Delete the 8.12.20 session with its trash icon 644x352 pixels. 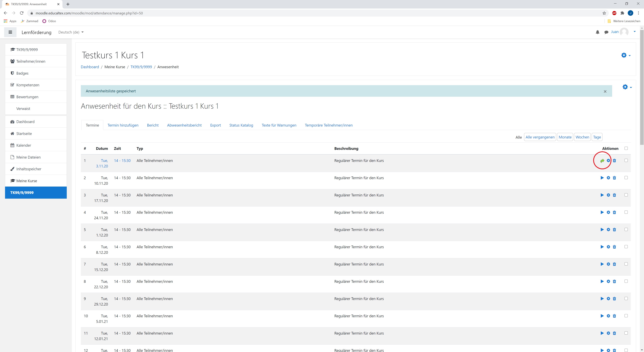tap(614, 247)
